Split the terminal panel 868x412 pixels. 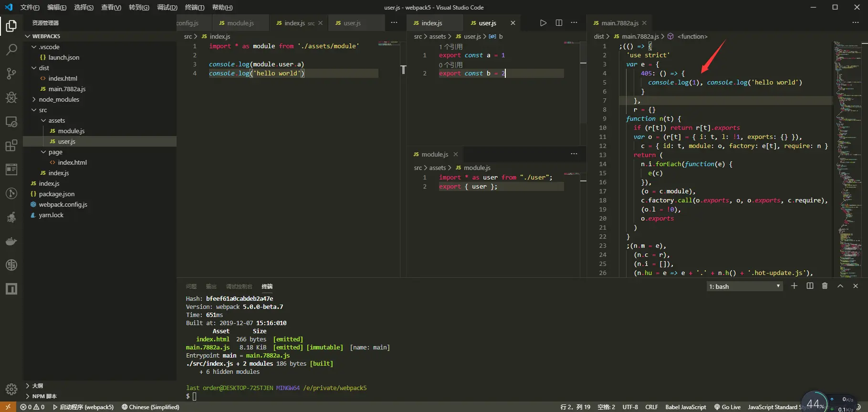point(810,286)
